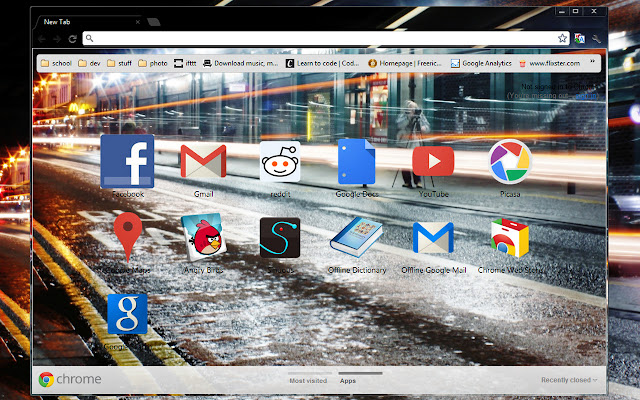Open the new tab button
This screenshot has height=400, width=640.
click(153, 22)
